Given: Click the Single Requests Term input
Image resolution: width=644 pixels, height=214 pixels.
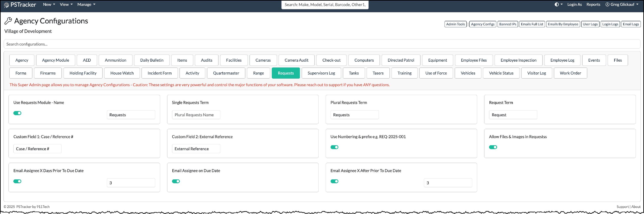Looking at the screenshot, I should (196, 115).
